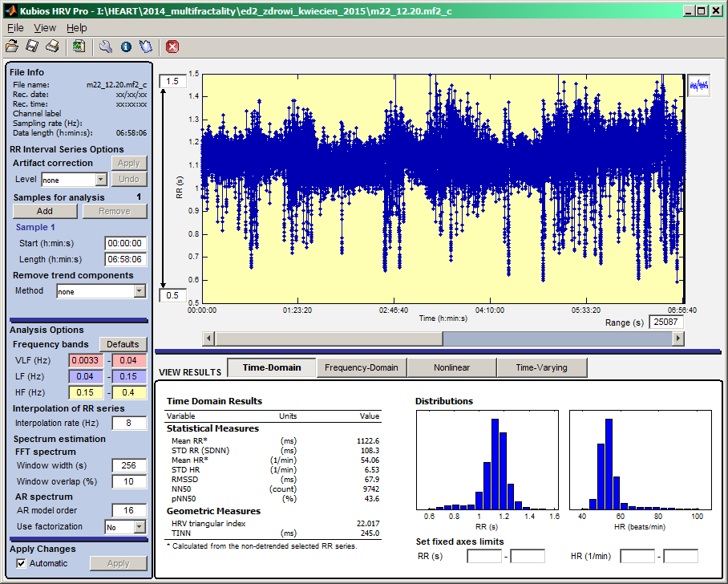The height and width of the screenshot is (584, 728).
Task: Open the report sheet icon
Action: (x=79, y=47)
